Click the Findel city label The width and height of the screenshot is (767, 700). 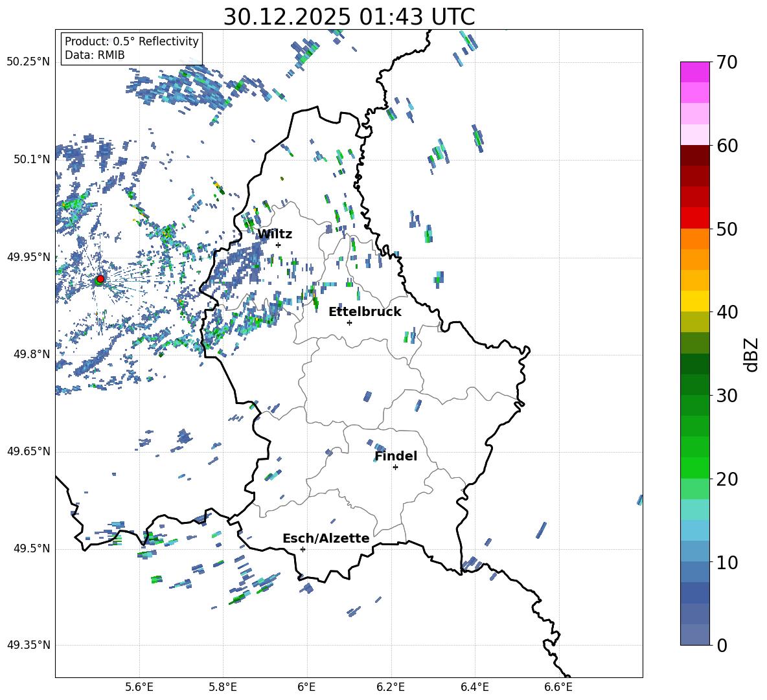(396, 456)
